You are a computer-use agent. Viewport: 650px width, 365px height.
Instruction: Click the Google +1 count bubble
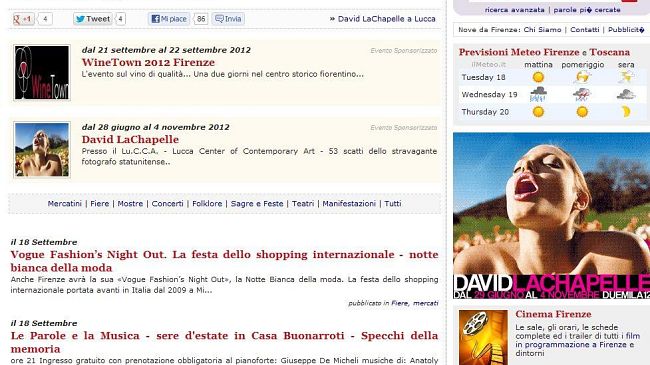pos(45,19)
